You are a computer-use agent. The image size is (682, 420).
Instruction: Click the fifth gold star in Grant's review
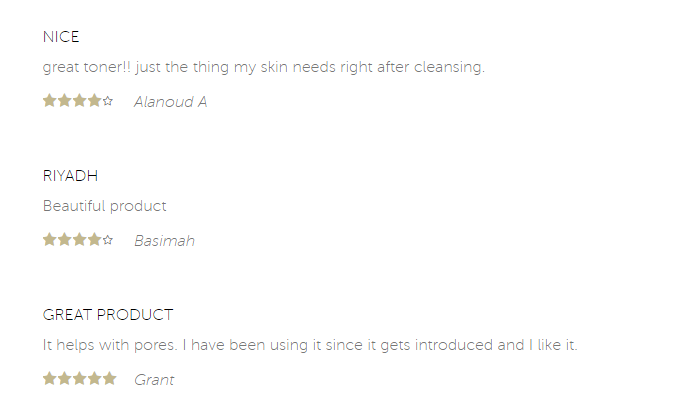(110, 378)
